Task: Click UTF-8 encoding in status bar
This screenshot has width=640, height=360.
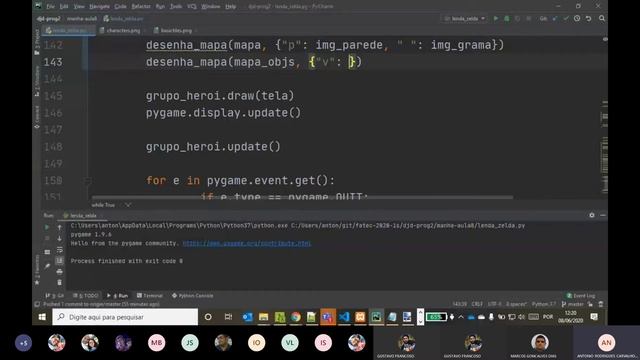Action: click(x=494, y=304)
